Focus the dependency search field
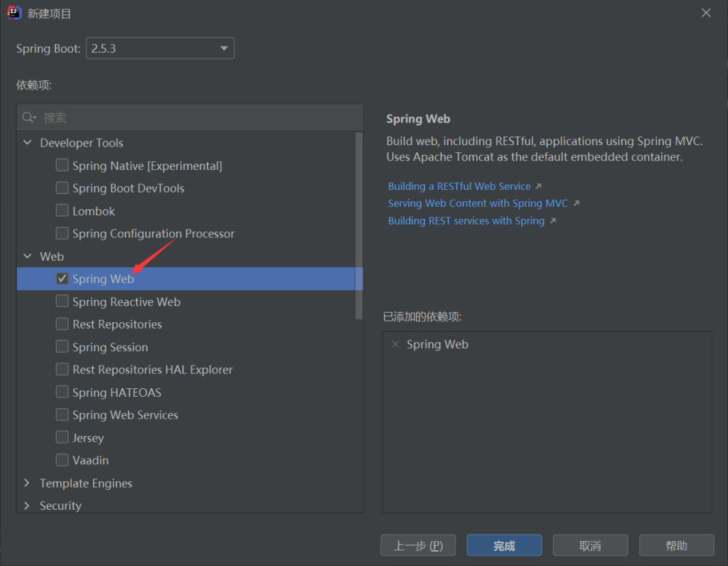Viewport: 728px width, 566px height. click(x=199, y=117)
